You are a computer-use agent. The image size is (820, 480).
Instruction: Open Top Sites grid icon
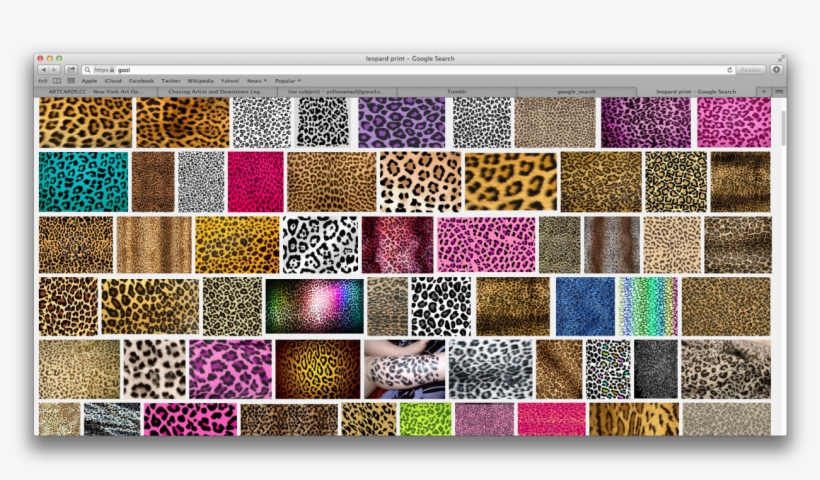[71, 81]
